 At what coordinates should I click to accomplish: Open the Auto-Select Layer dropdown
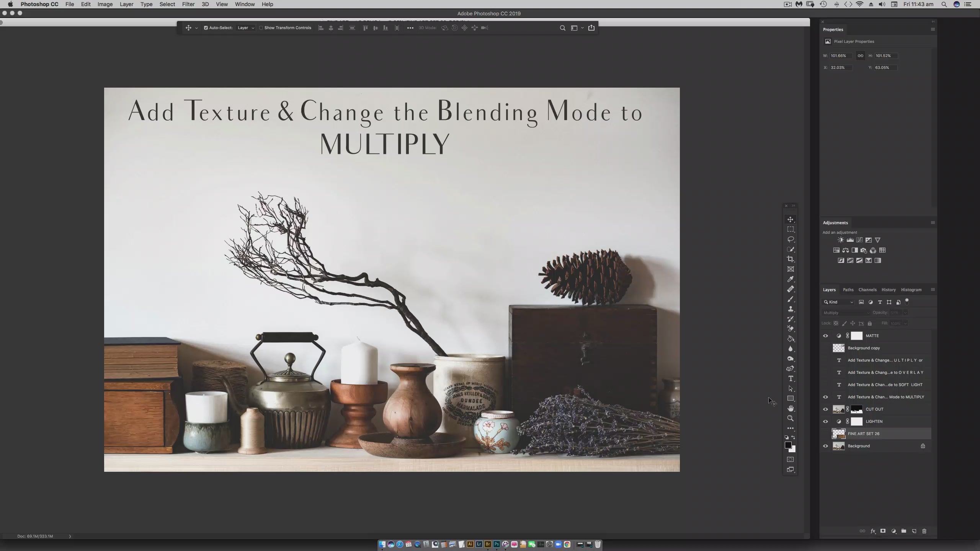coord(246,28)
